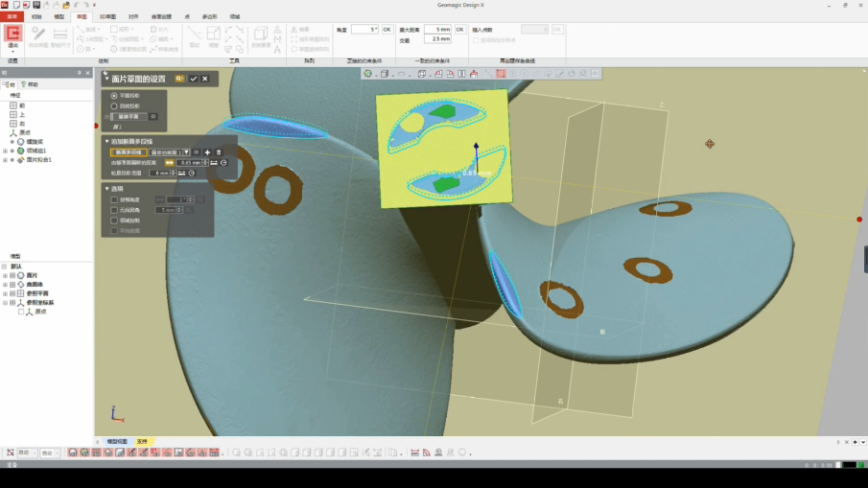Click the orange target marker in viewport
This screenshot has height=488, width=868.
(710, 144)
